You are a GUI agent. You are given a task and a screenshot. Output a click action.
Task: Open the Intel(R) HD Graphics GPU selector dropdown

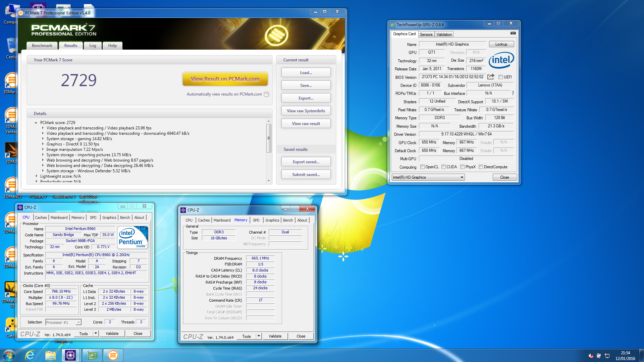pyautogui.click(x=428, y=177)
